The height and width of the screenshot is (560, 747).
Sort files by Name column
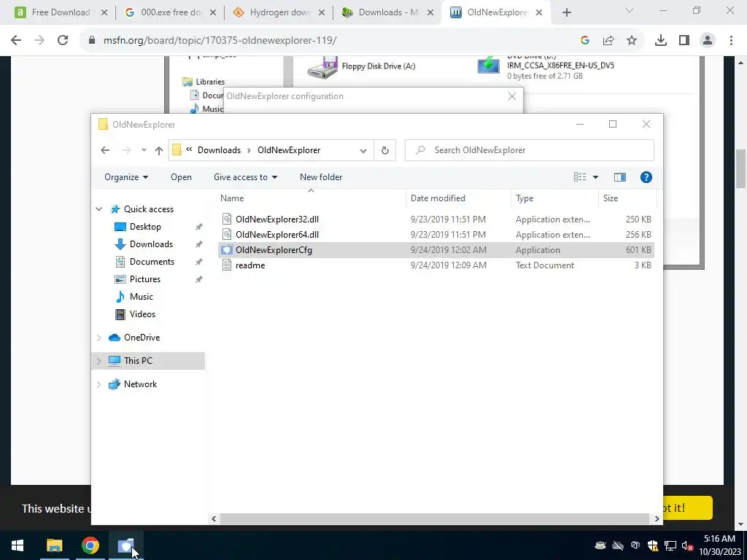pos(311,198)
